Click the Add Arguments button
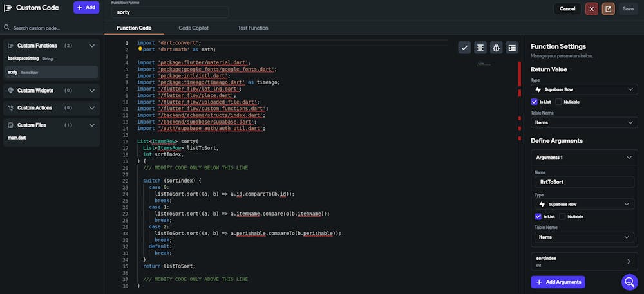Viewport: 644px width, 294px height. 558,282
